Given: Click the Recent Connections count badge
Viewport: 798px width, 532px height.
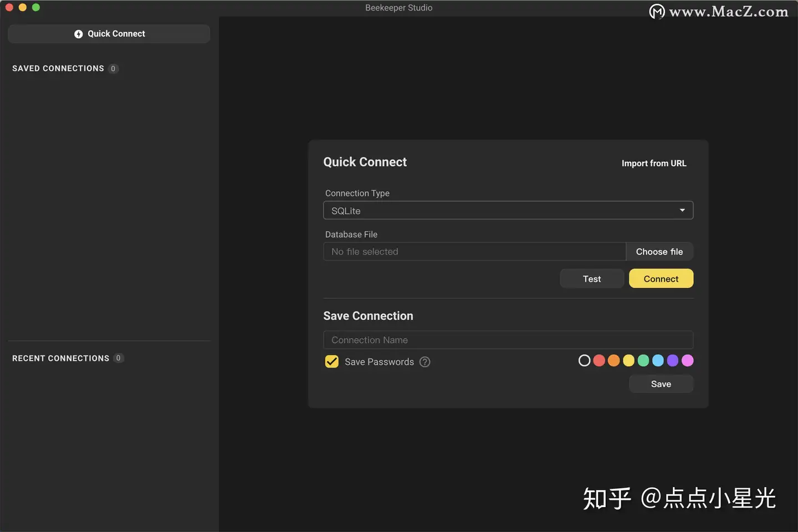Looking at the screenshot, I should tap(118, 359).
